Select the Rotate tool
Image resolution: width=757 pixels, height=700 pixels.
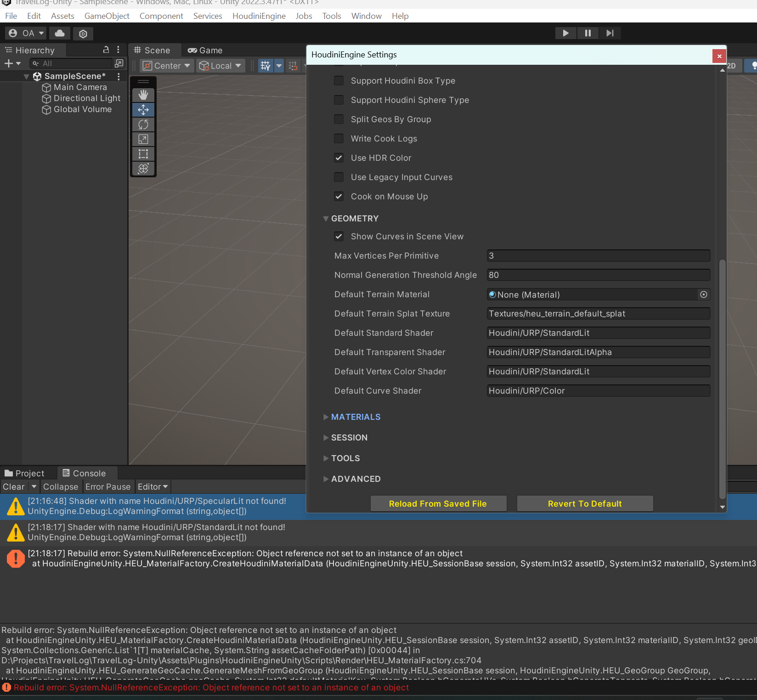[143, 124]
